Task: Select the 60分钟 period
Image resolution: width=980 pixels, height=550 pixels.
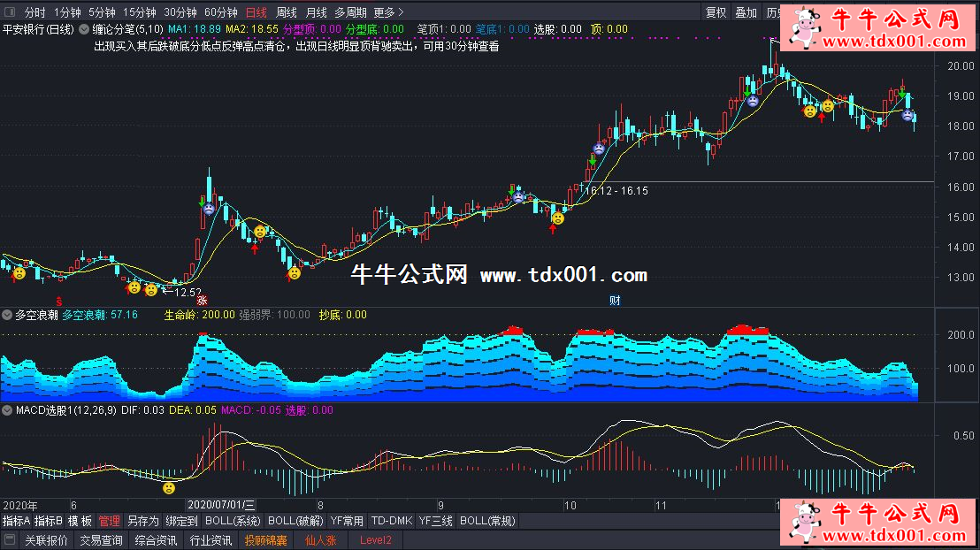Action: [220, 12]
